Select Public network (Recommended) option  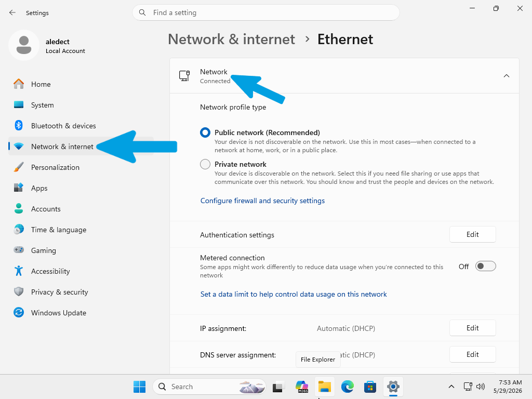click(x=205, y=132)
